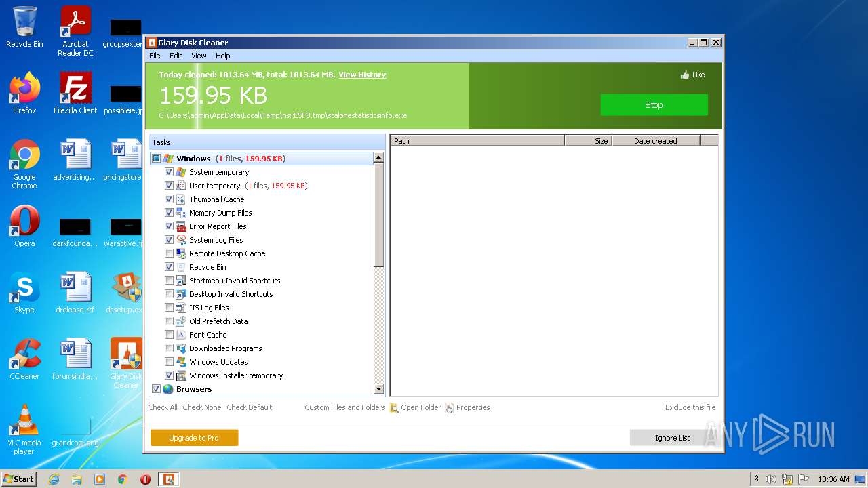The width and height of the screenshot is (868, 488).
Task: Click the Like thumbs-up icon
Action: tap(685, 75)
